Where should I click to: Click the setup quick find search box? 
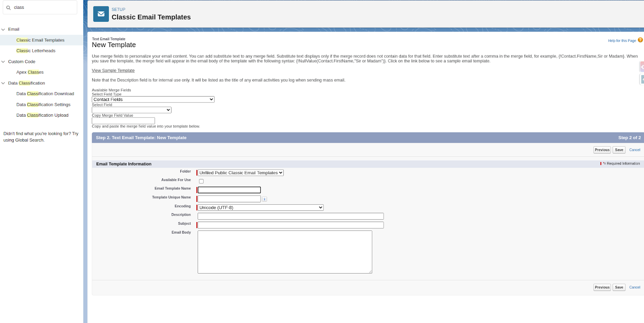pos(40,8)
